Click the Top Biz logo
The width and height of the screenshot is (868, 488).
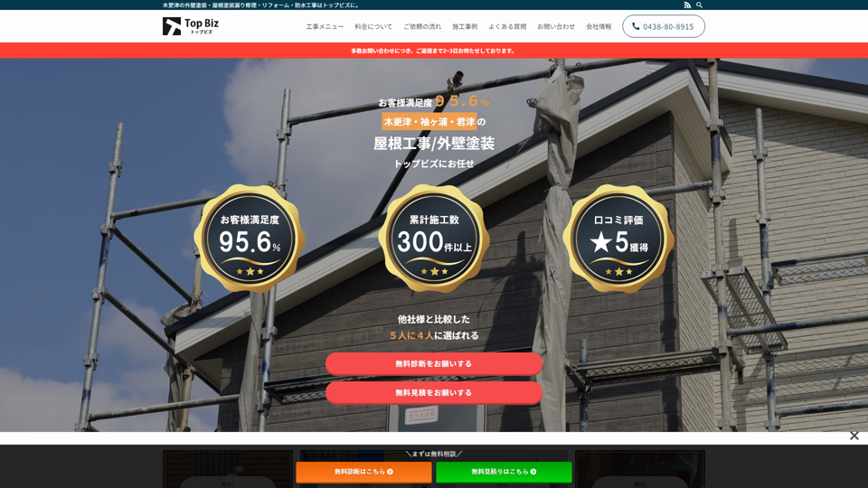(191, 26)
